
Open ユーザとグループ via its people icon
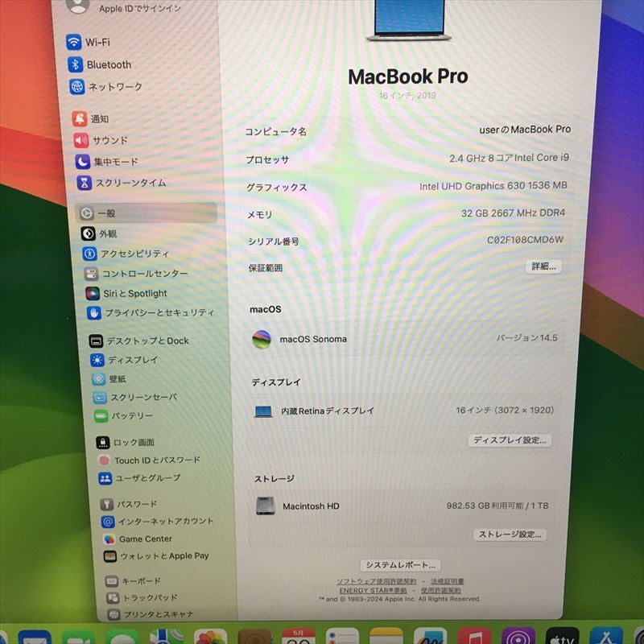pyautogui.click(x=105, y=478)
